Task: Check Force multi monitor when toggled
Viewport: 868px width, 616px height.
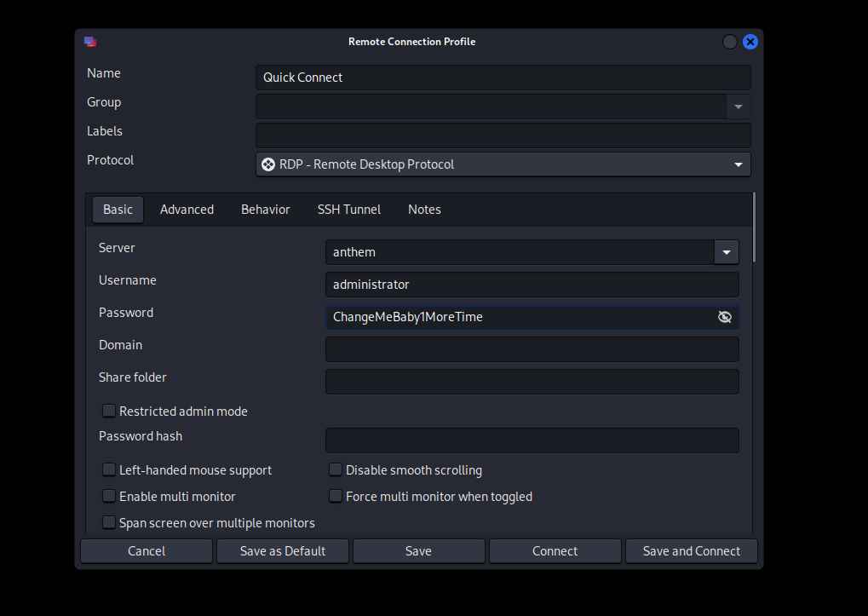Action: click(336, 496)
